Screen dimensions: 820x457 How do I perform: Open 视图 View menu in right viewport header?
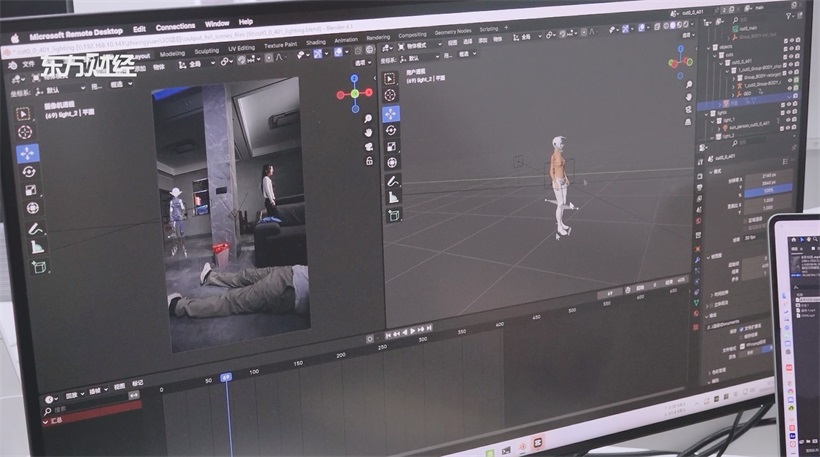[x=452, y=43]
